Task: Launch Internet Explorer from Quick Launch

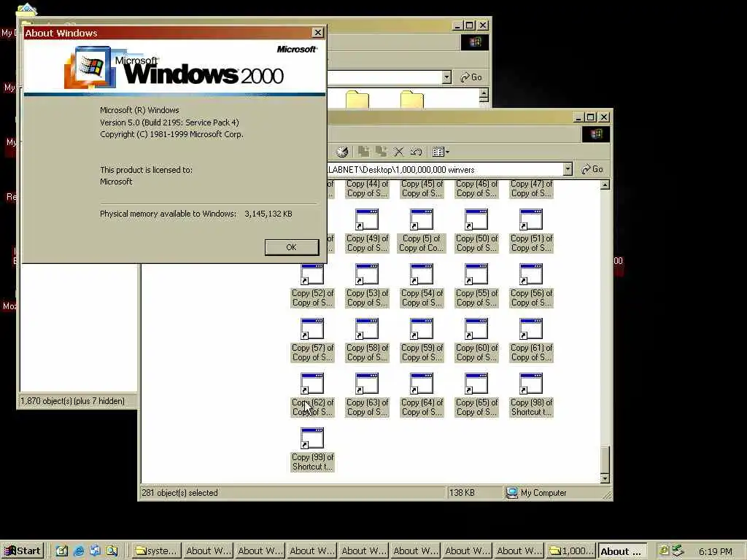Action: 79,551
